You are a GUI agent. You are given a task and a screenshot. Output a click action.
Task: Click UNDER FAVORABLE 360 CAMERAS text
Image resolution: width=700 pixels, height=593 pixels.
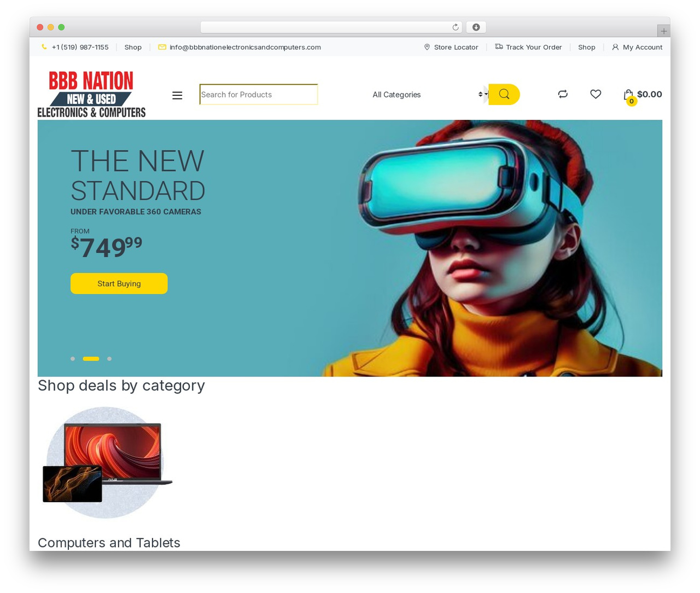click(x=136, y=212)
